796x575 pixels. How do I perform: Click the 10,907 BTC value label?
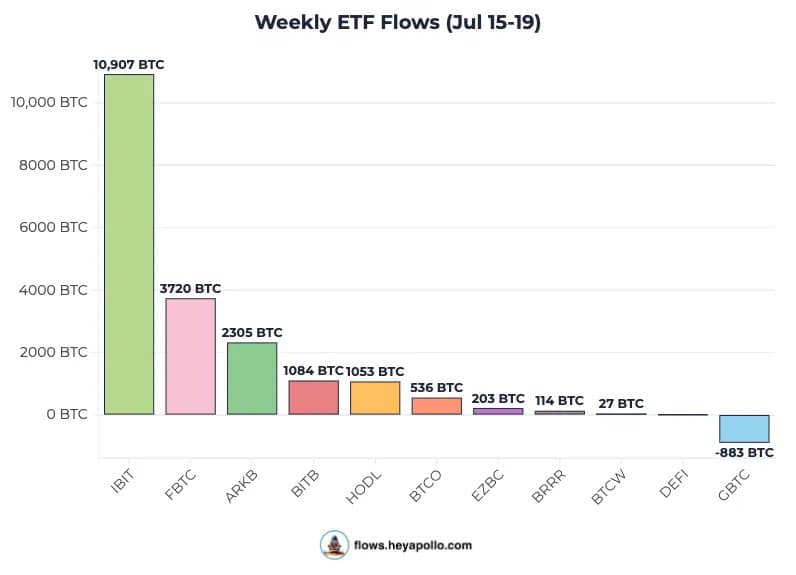pos(129,65)
